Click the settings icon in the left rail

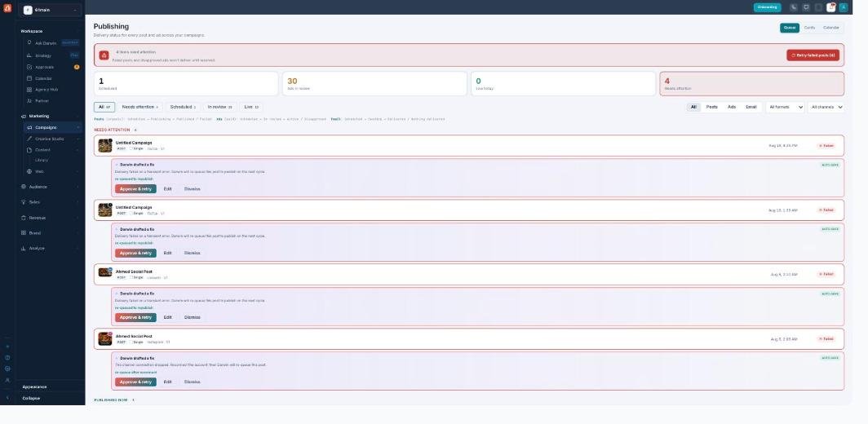7,369
